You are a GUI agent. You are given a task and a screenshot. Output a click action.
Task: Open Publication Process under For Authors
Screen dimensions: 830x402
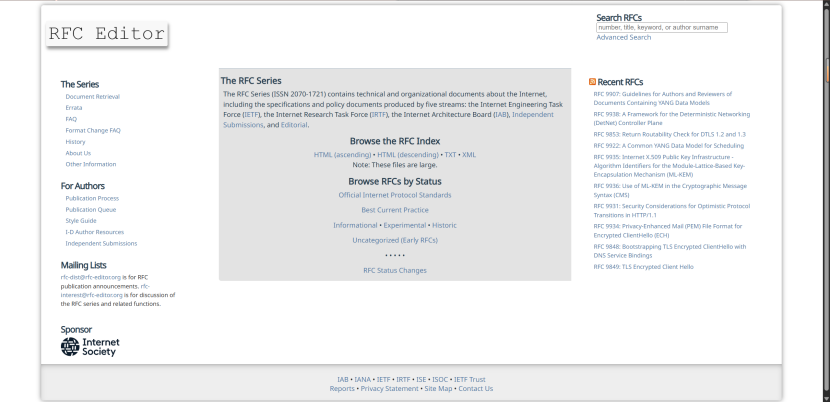92,198
